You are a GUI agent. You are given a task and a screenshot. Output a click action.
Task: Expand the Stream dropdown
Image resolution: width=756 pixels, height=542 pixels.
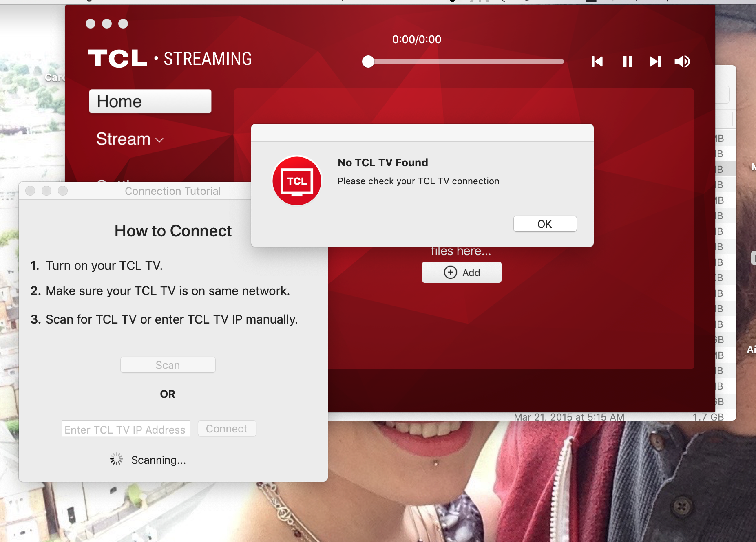pos(130,139)
